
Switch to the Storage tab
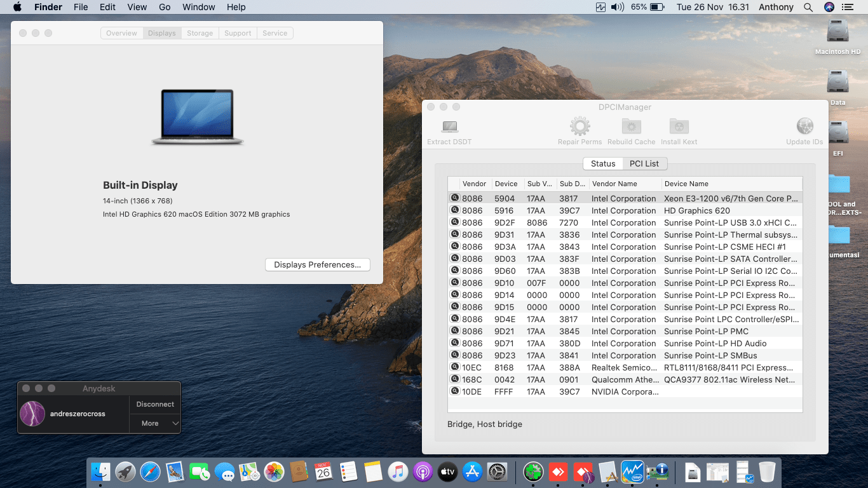click(200, 33)
